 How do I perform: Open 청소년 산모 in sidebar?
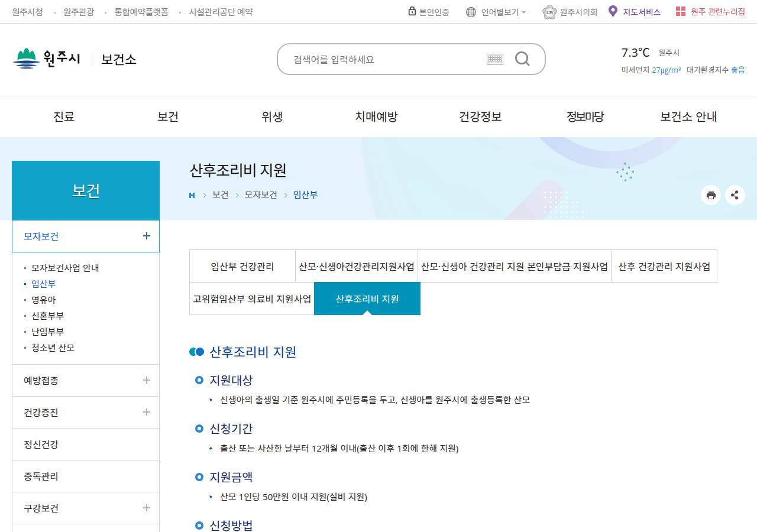(x=53, y=348)
